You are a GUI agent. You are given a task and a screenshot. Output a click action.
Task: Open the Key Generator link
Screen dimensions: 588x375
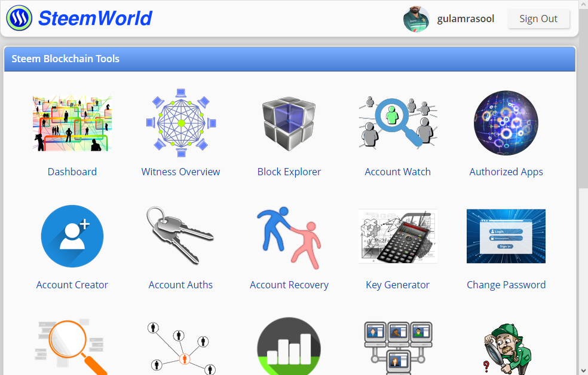[397, 285]
